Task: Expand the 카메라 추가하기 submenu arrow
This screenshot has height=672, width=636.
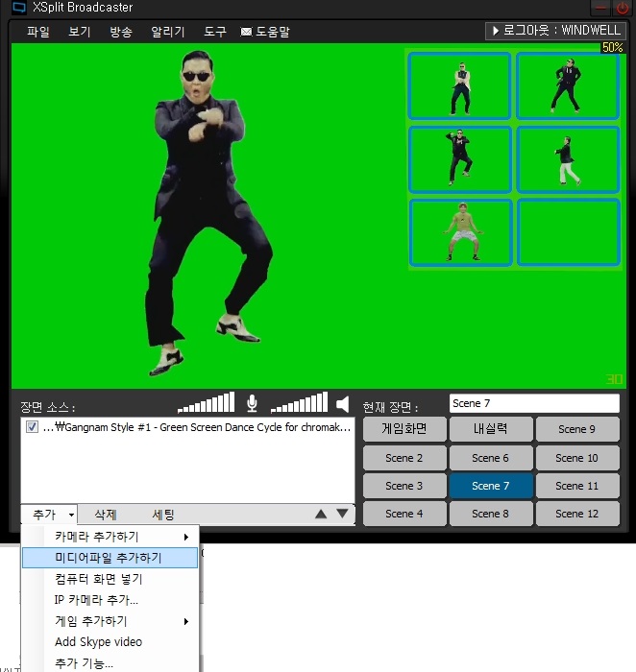Action: pos(186,537)
